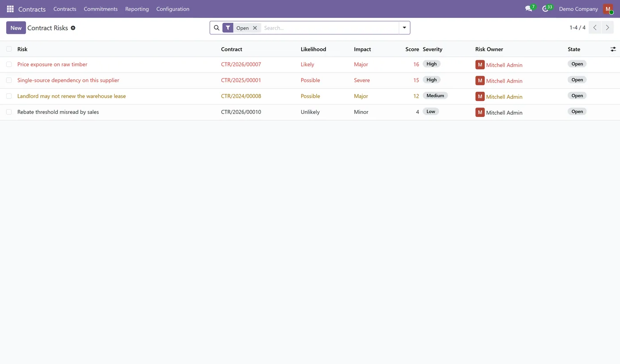Viewport: 620px width, 364px height.
Task: Open the Contracts menu
Action: point(65,9)
